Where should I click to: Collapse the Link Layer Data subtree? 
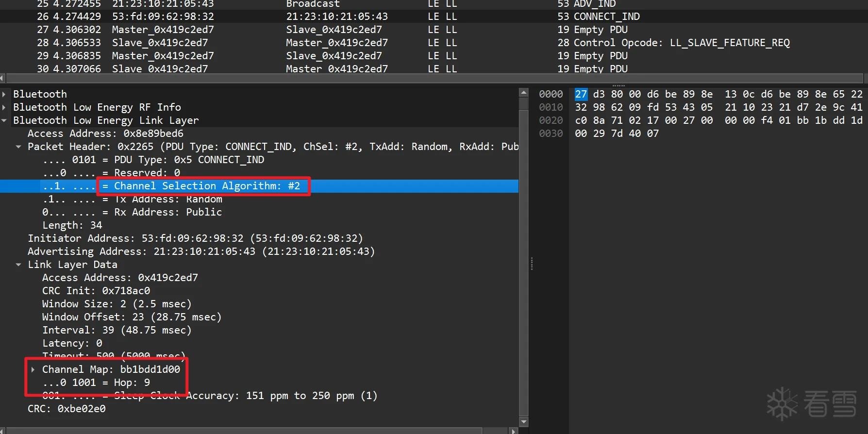click(x=18, y=265)
